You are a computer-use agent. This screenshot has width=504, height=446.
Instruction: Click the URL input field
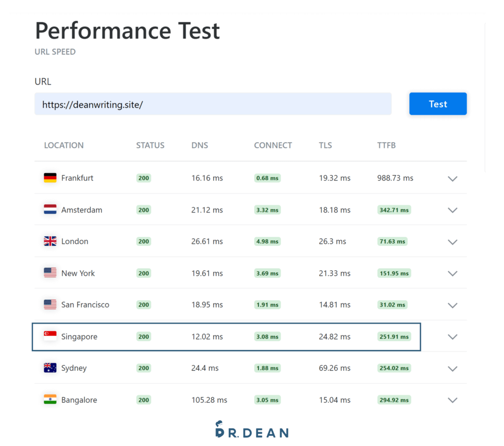coord(213,104)
